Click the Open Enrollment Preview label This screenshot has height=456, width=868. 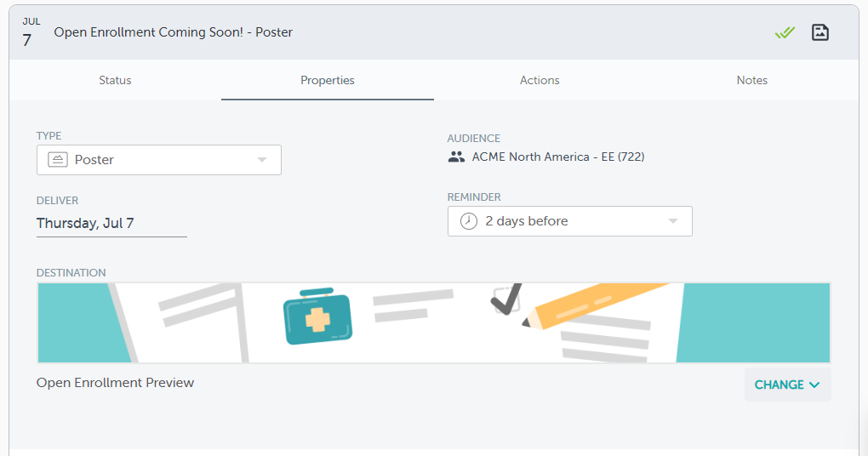tap(116, 383)
